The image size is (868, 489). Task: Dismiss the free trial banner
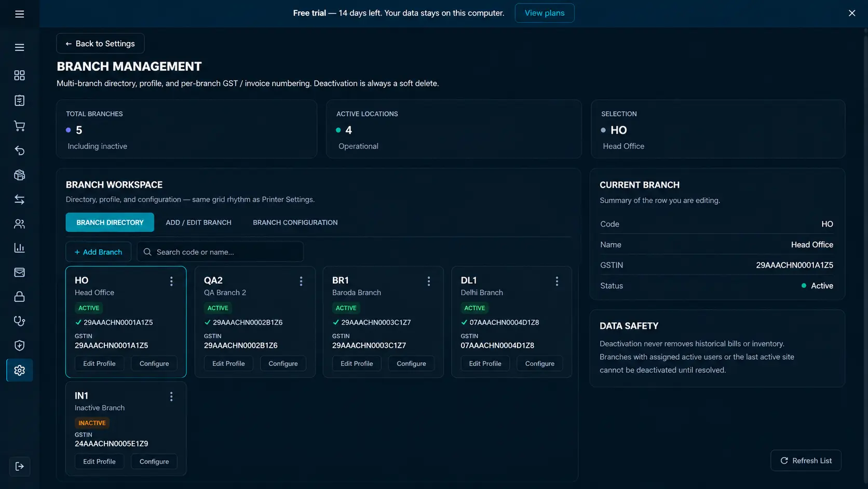click(x=852, y=13)
